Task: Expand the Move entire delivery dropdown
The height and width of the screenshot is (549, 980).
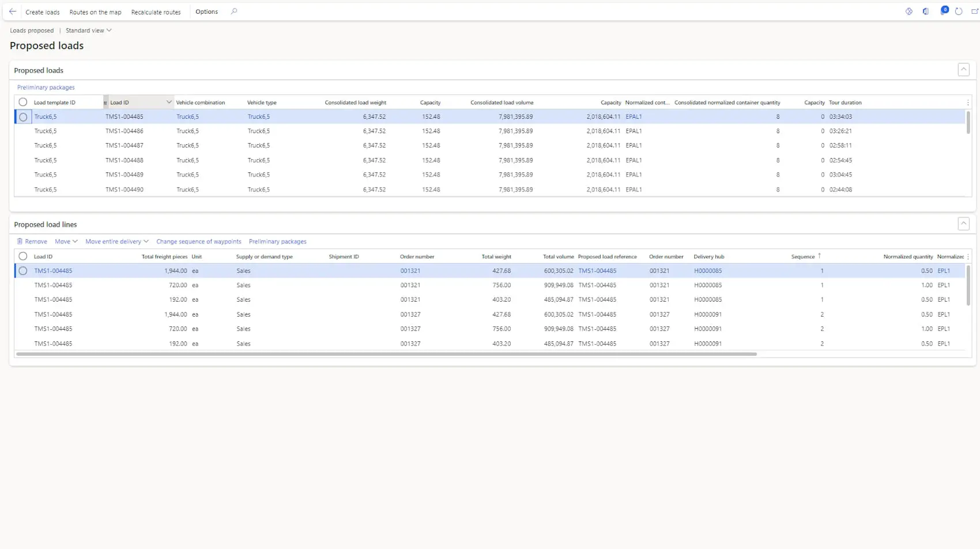Action: tap(117, 242)
